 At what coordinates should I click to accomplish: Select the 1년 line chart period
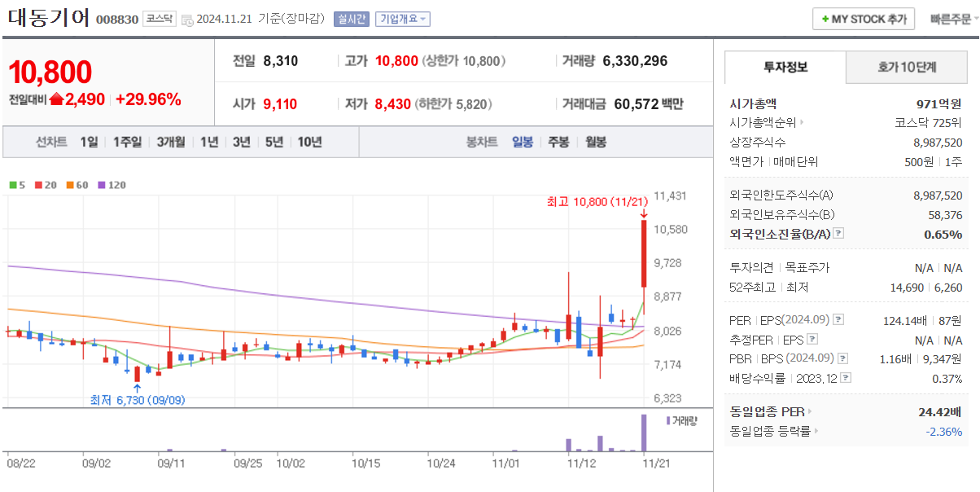pyautogui.click(x=209, y=142)
